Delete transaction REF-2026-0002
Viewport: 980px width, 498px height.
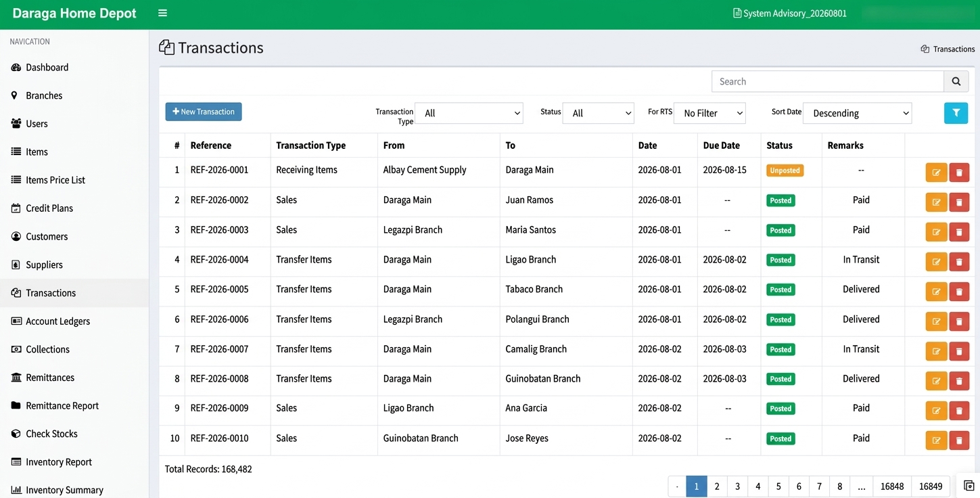[x=959, y=202]
